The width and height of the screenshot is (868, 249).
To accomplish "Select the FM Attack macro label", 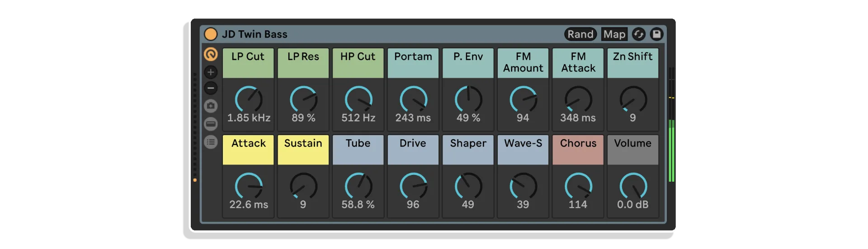I will tap(578, 63).
